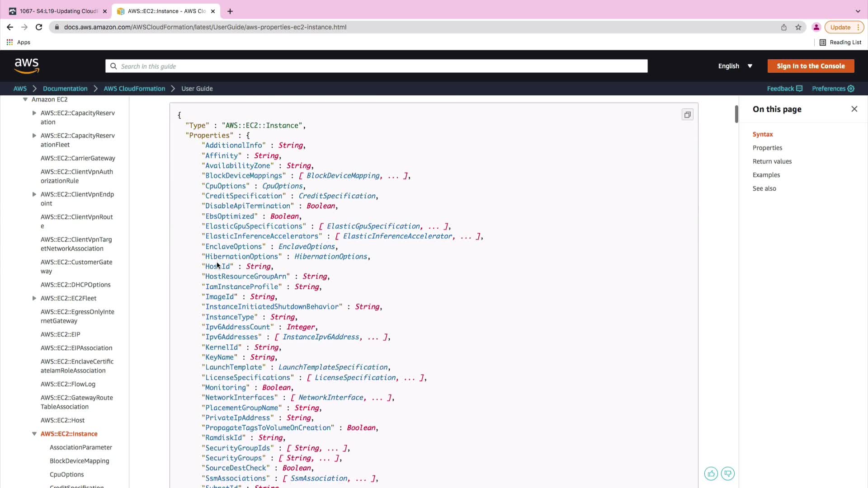The width and height of the screenshot is (868, 488).
Task: Bookmark this page with star icon
Action: [798, 27]
